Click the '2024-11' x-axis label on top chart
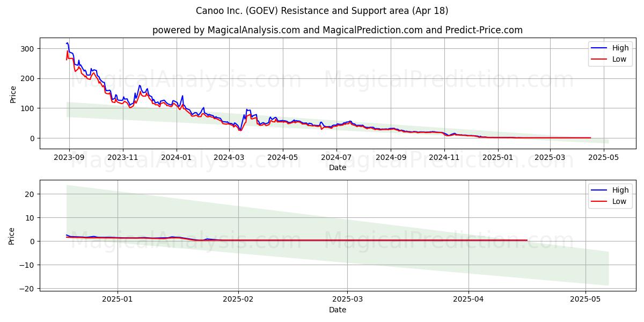This screenshot has width=644, height=322. coord(444,158)
